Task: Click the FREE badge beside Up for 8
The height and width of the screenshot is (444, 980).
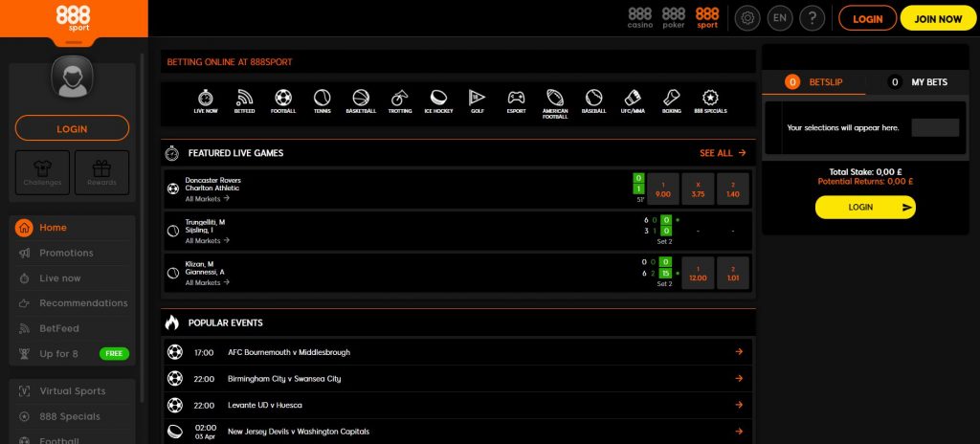Action: [x=115, y=353]
